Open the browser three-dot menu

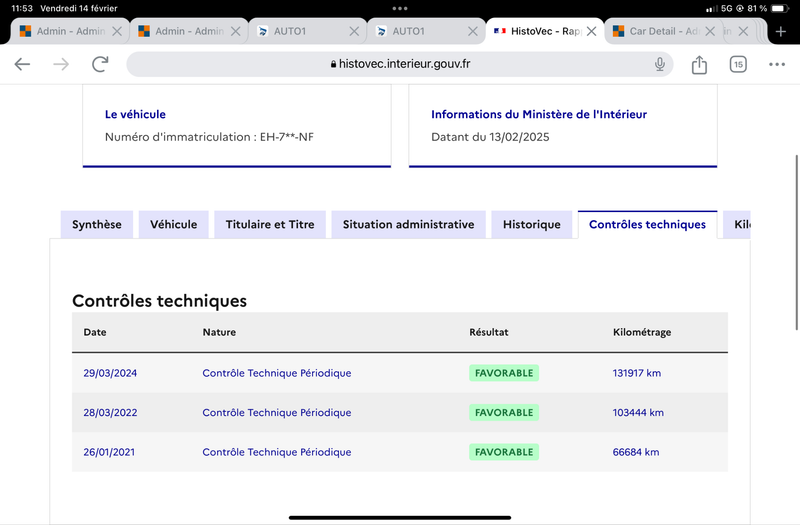point(777,64)
